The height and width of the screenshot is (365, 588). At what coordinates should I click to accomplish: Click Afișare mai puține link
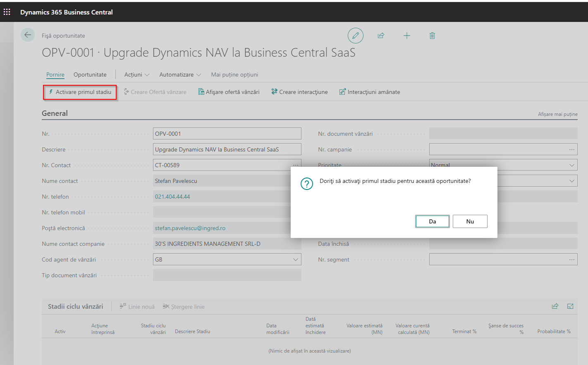(558, 114)
